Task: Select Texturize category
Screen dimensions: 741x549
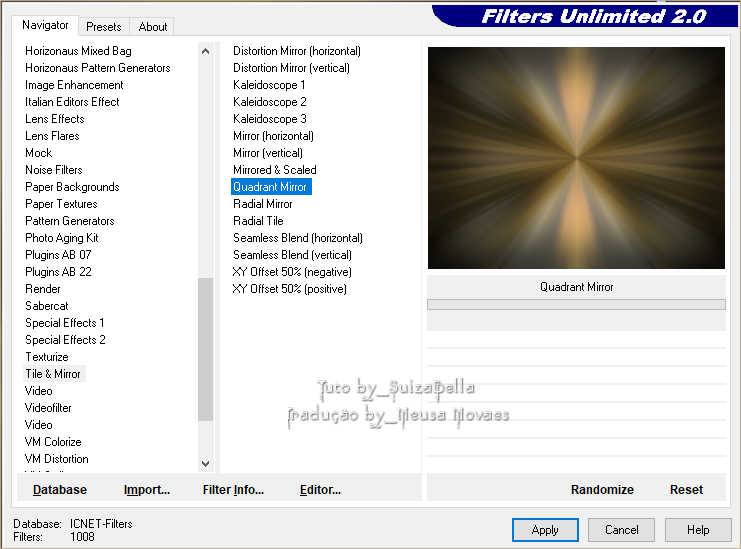Action: pos(47,357)
